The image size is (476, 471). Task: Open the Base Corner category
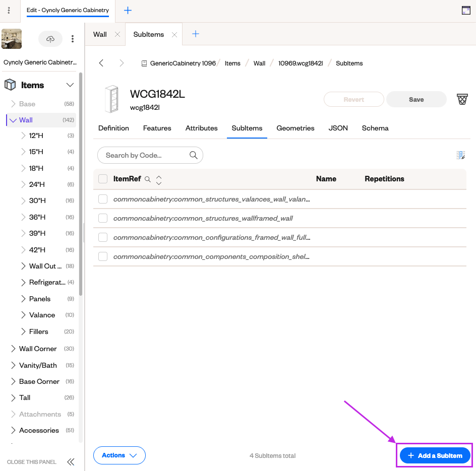39,381
